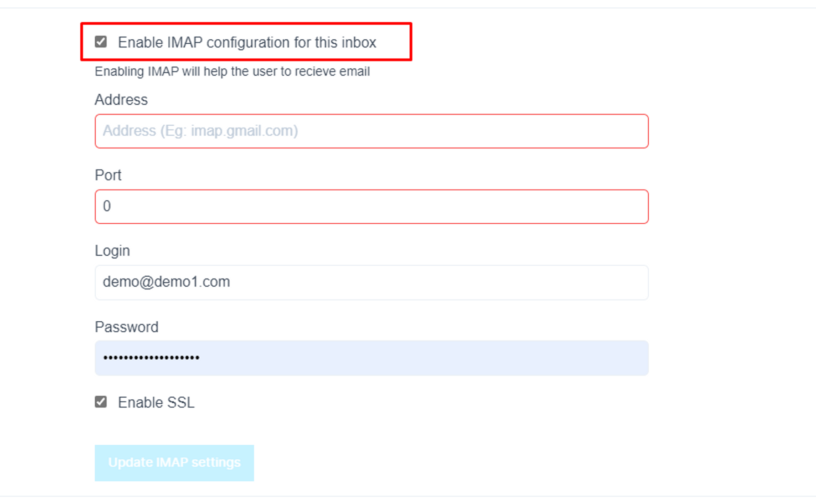Click the 'Enable SSL' label text
Image resolution: width=816 pixels, height=504 pixels.
(x=156, y=402)
